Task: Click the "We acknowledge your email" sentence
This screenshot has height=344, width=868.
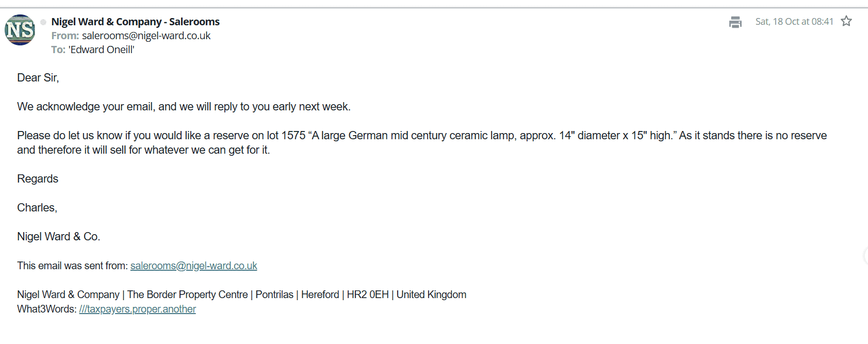Action: (184, 107)
